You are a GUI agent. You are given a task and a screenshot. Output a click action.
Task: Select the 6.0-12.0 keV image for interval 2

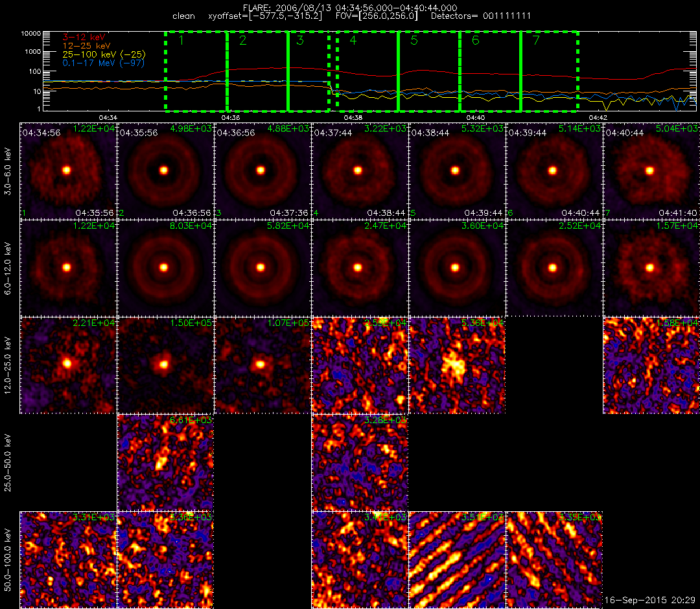point(165,269)
